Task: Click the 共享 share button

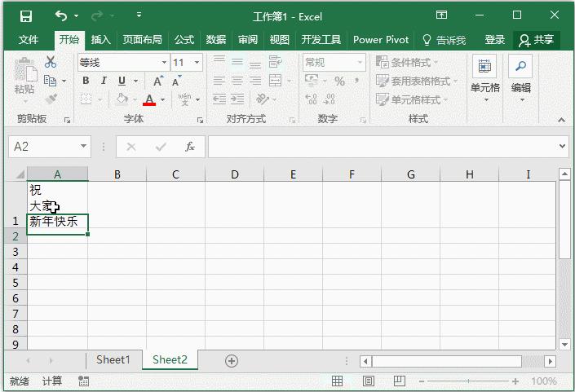Action: (x=537, y=40)
